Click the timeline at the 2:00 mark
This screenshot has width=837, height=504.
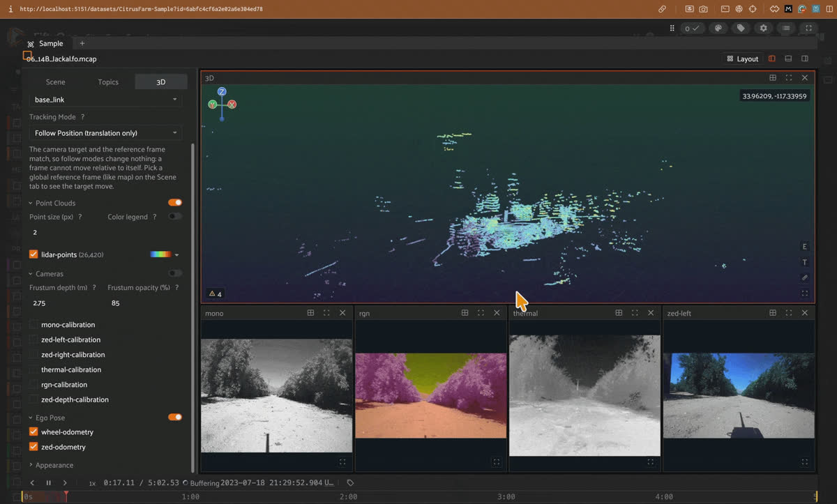point(348,496)
